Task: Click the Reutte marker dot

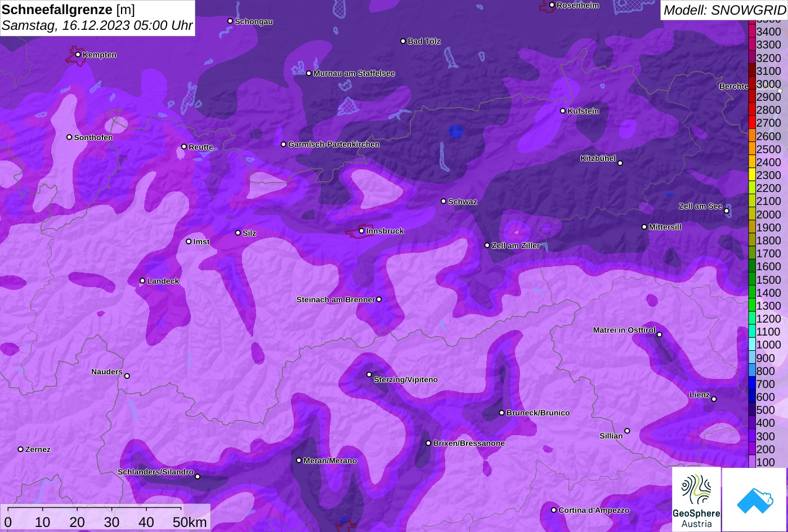Action: (183, 146)
